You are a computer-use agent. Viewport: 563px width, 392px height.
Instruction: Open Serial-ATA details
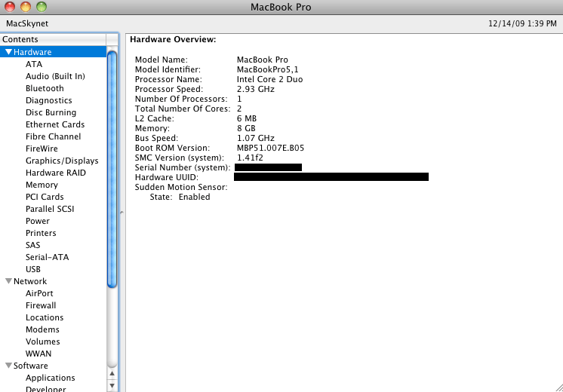pos(47,257)
